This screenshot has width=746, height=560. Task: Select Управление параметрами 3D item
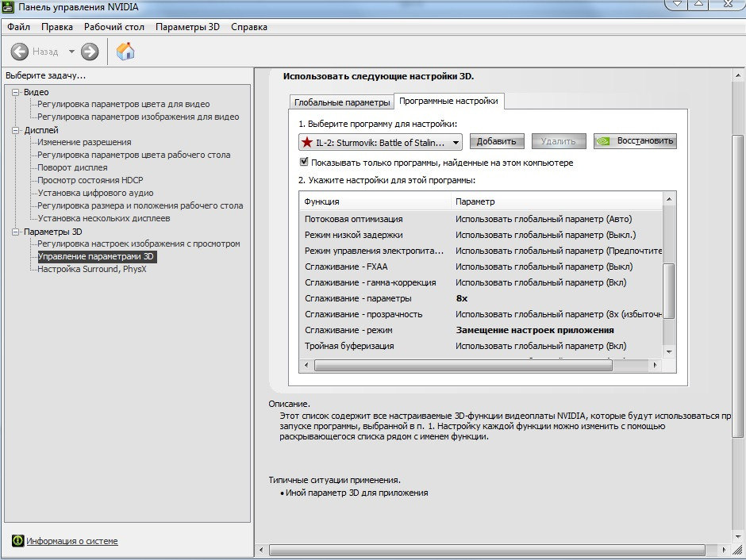(x=97, y=257)
